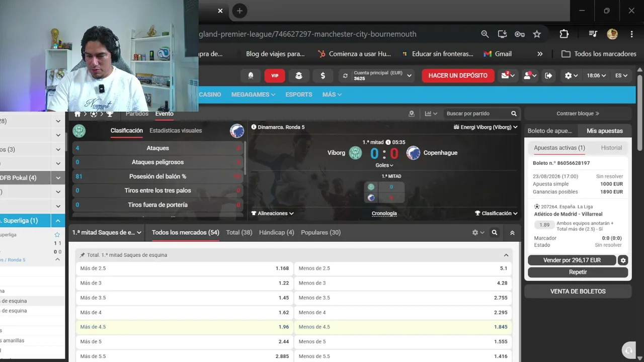Select Más de 4.5 odds 1.96

click(x=185, y=327)
